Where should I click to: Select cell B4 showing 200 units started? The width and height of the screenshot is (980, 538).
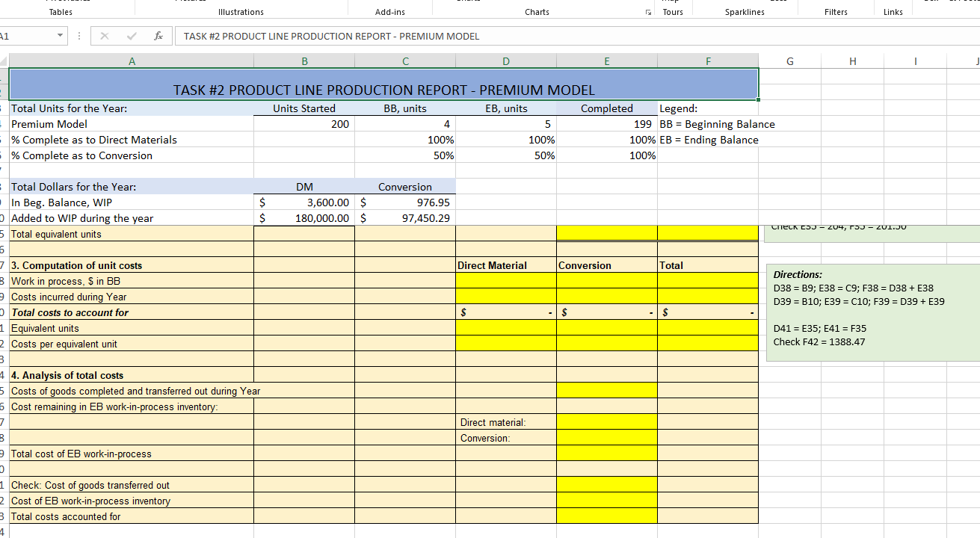coord(304,124)
